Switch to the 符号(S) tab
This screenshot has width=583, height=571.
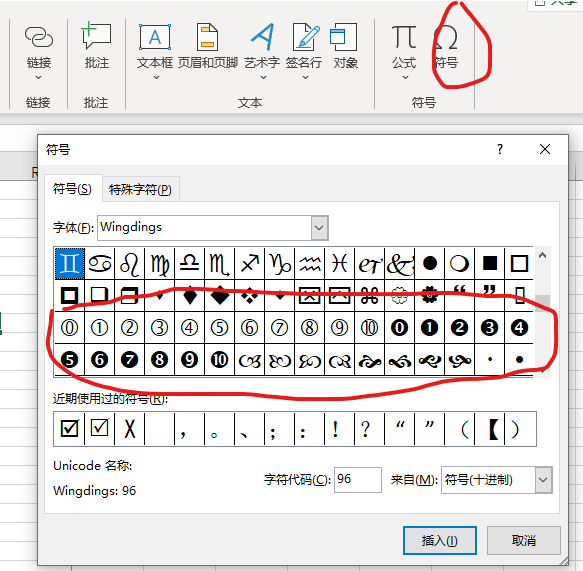coord(73,189)
